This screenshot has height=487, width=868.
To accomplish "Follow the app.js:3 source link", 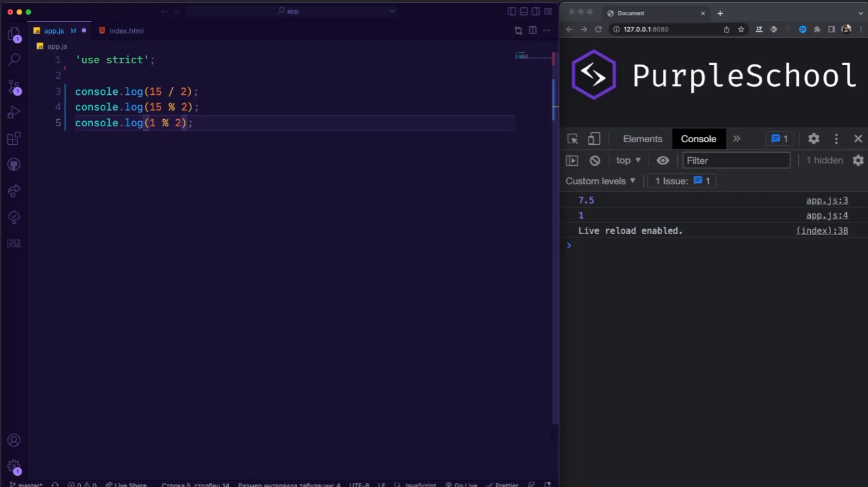I will coord(827,201).
